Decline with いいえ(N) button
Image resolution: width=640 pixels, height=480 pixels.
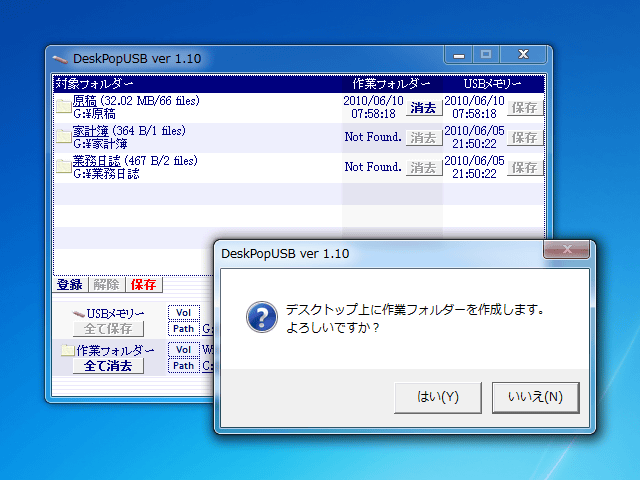(x=536, y=397)
